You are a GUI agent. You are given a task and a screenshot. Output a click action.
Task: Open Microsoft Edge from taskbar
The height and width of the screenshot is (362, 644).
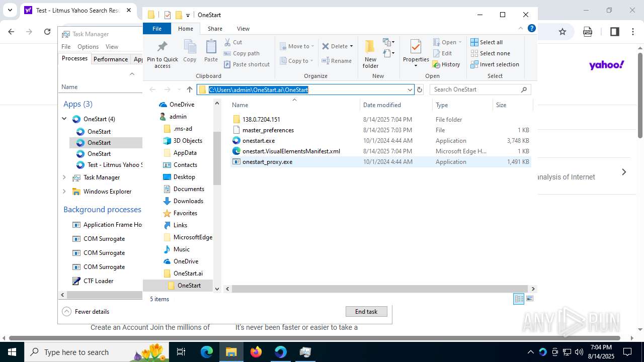click(x=207, y=352)
